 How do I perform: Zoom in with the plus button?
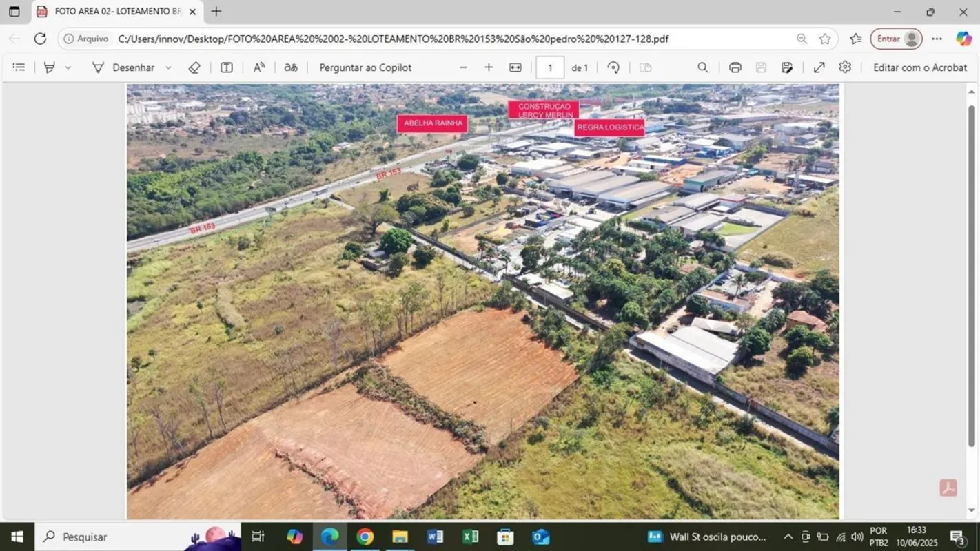point(489,67)
